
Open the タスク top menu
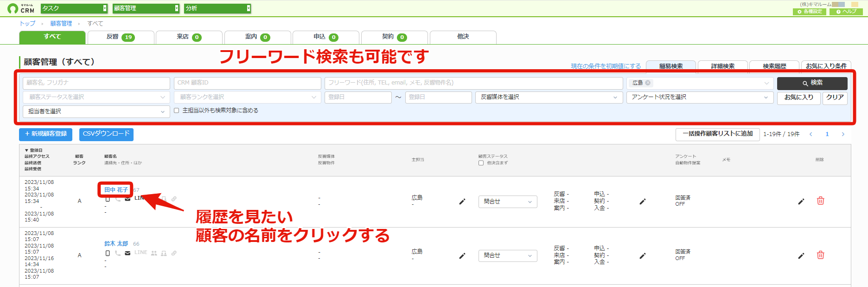(74, 8)
